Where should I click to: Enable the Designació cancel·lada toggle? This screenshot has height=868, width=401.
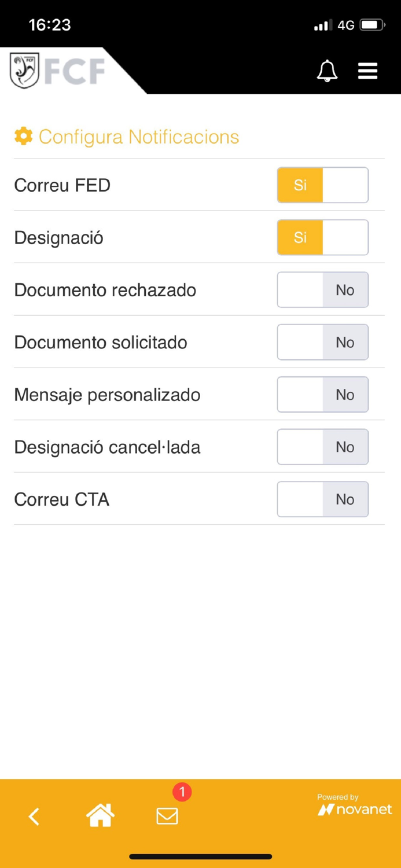(x=322, y=447)
